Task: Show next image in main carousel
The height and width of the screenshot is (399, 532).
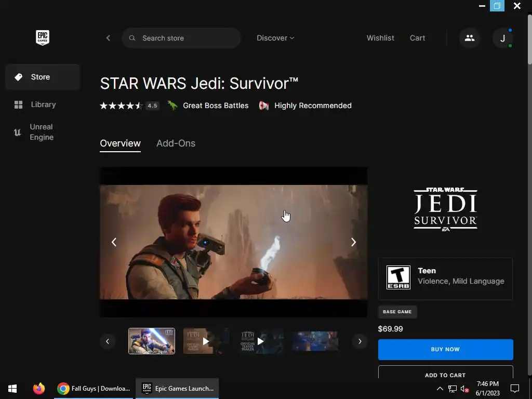Action: click(353, 242)
